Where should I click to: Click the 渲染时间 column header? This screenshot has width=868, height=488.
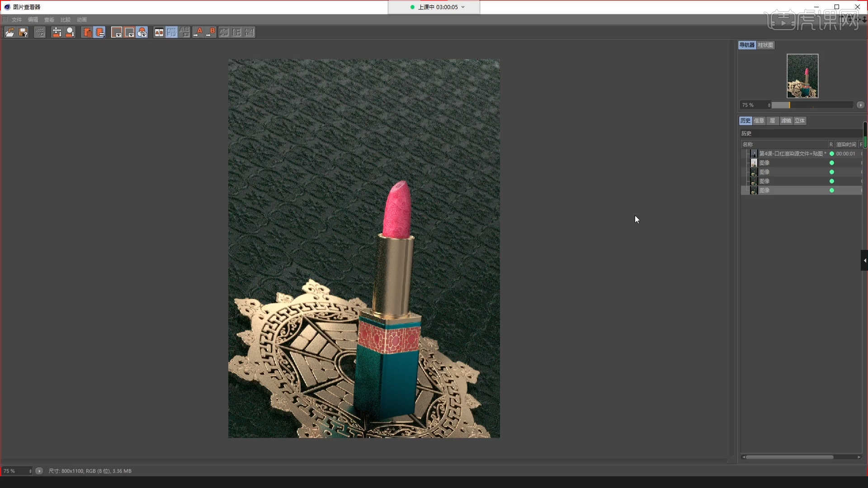point(846,144)
